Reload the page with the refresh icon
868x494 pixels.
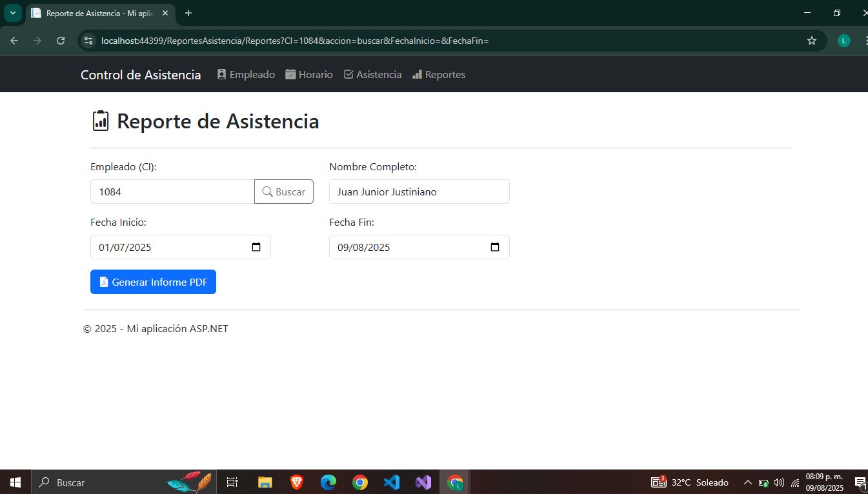click(x=61, y=41)
